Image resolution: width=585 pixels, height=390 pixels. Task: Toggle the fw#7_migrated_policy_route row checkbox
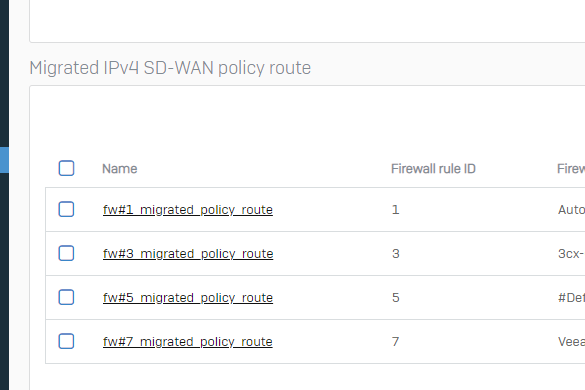point(66,341)
